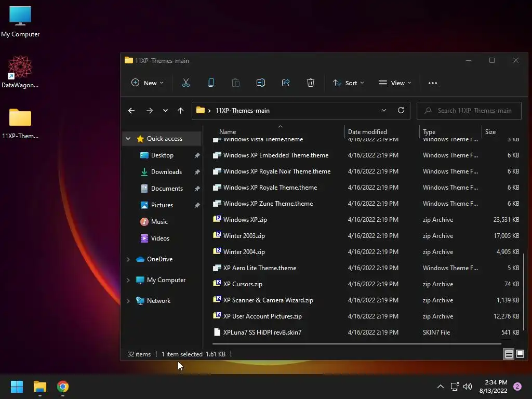Go up one folder level arrow
Screen dimensions: 532x399
[x=180, y=111]
